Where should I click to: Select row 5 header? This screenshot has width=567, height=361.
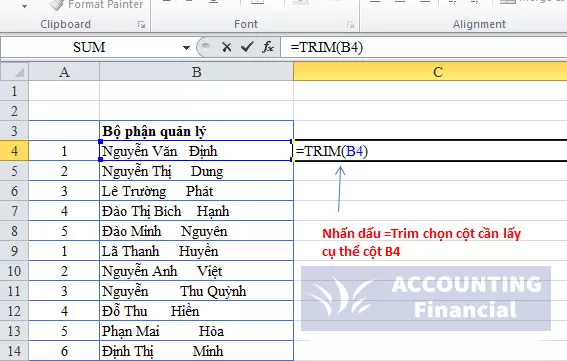point(14,171)
